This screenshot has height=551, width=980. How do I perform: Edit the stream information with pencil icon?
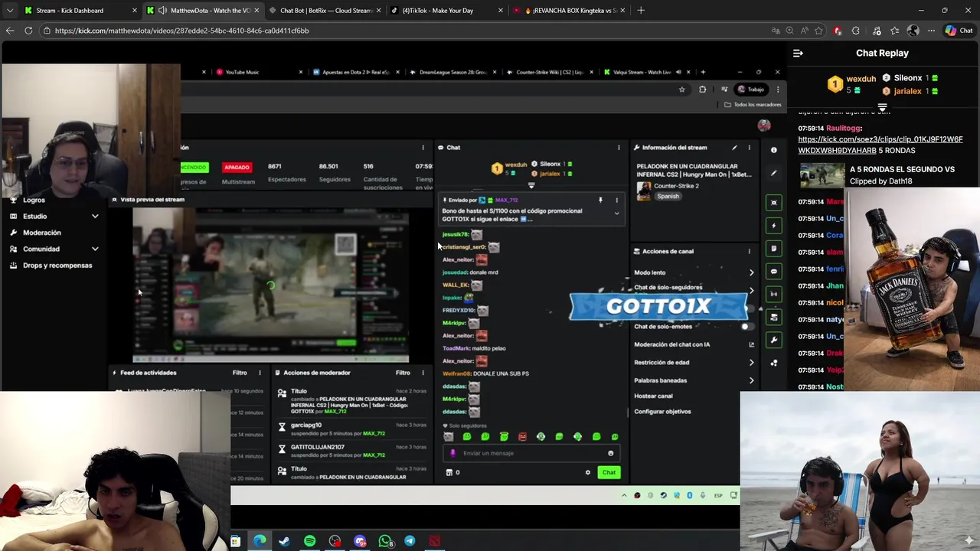point(734,148)
